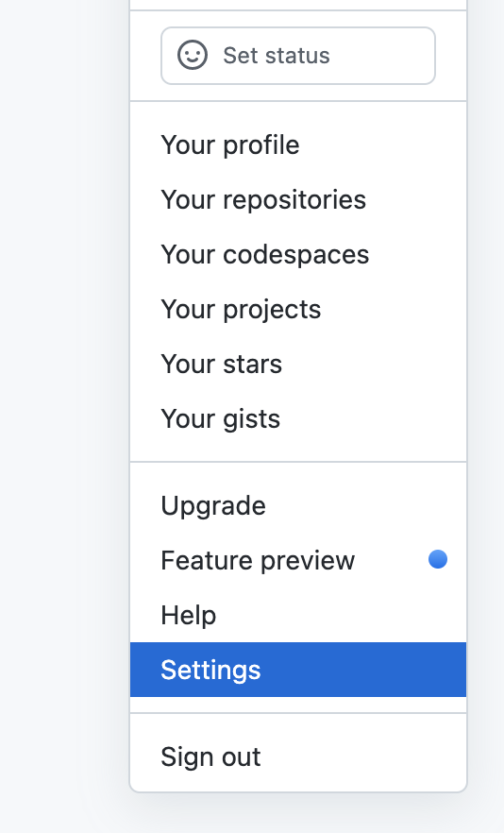This screenshot has width=504, height=833.
Task: Click the blue Settings row's empty area
Action: [366, 670]
